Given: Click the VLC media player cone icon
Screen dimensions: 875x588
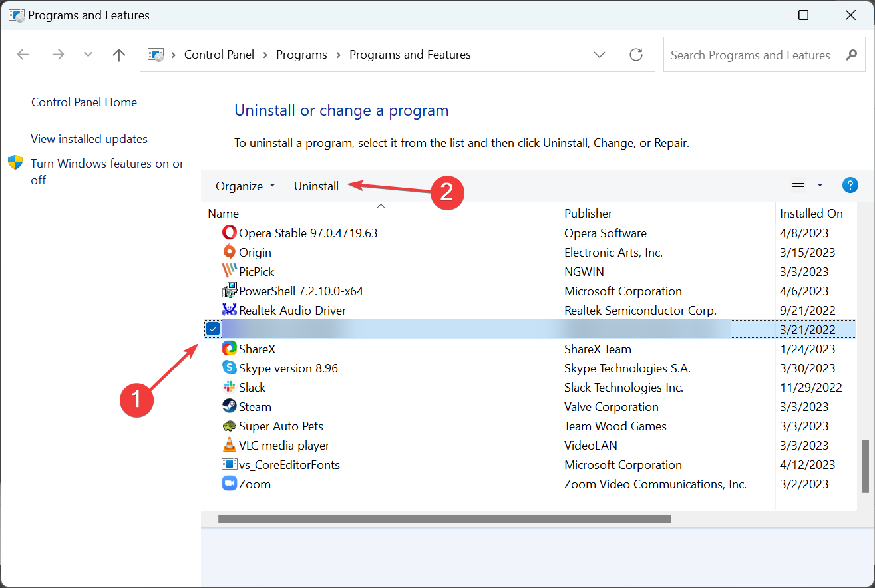Looking at the screenshot, I should (229, 444).
